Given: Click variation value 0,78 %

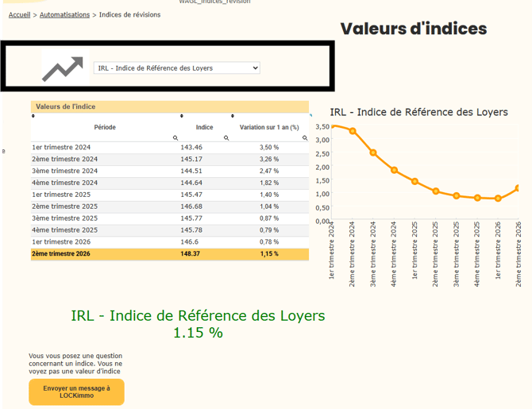Looking at the screenshot, I should [x=269, y=242].
